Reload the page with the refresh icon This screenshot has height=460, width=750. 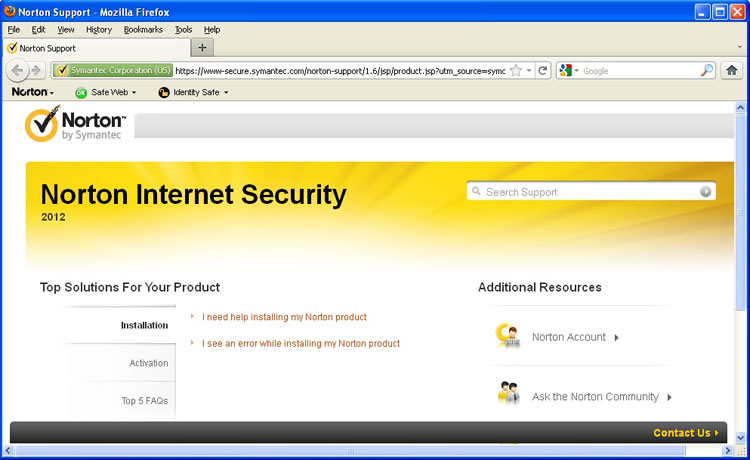click(x=542, y=71)
